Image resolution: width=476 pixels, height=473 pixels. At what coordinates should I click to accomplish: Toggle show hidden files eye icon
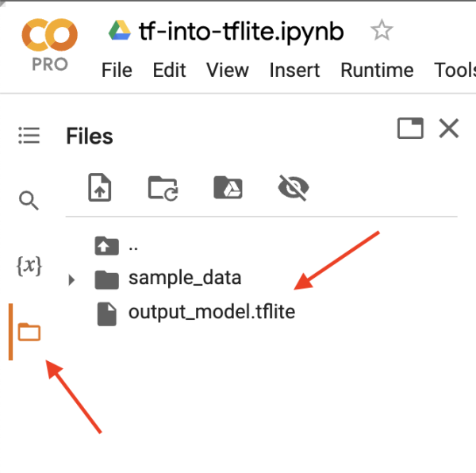293,187
